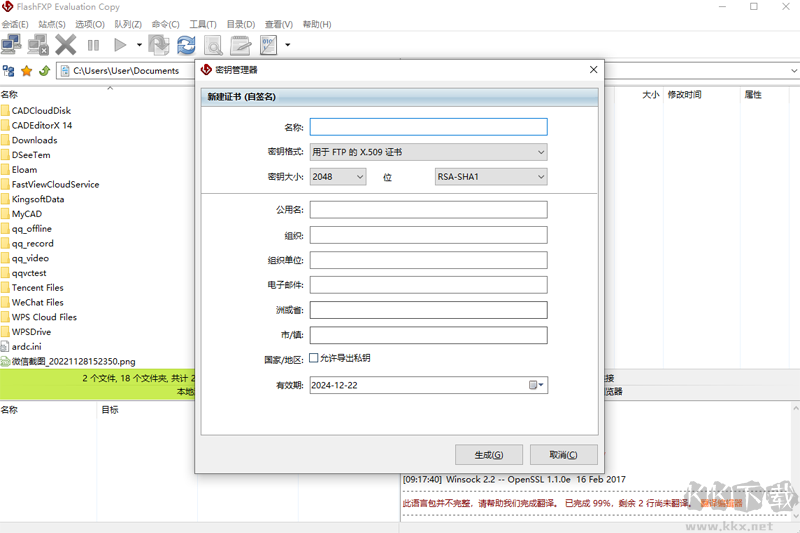
Task: Click the green up-folder arrow icon
Action: [44, 70]
